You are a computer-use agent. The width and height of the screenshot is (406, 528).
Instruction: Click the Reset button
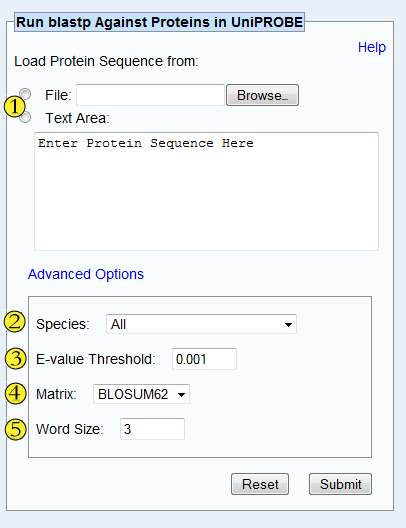coord(260,484)
